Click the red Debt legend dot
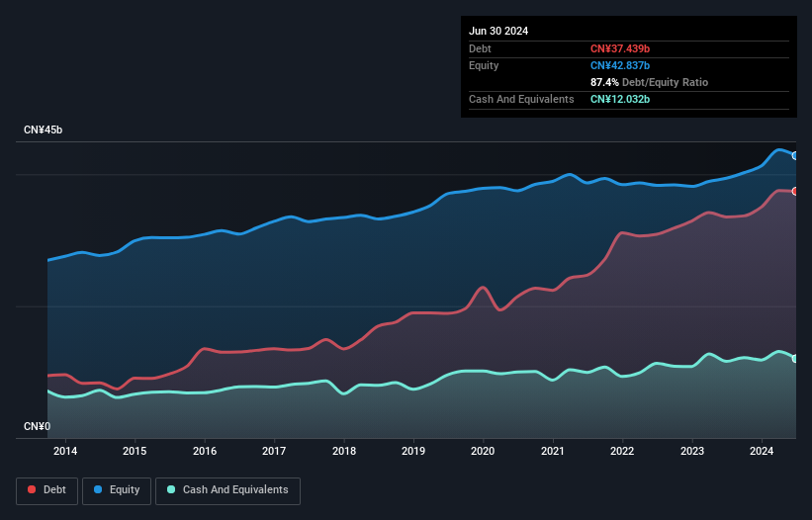The height and width of the screenshot is (520, 812). pyautogui.click(x=32, y=489)
